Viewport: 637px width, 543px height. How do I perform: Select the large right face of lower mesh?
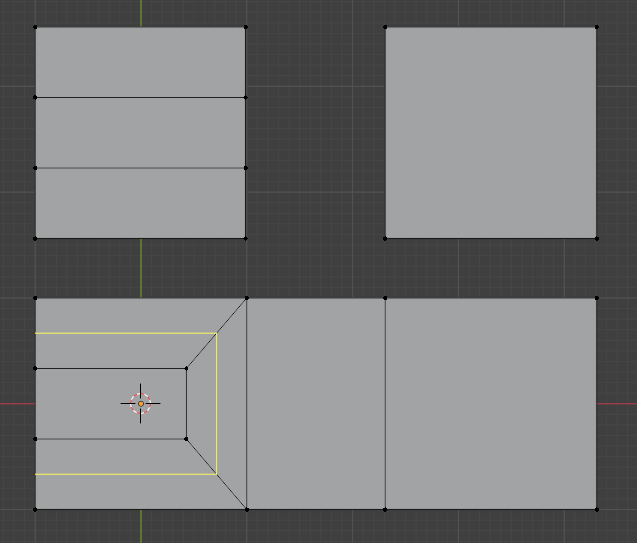[x=491, y=403]
